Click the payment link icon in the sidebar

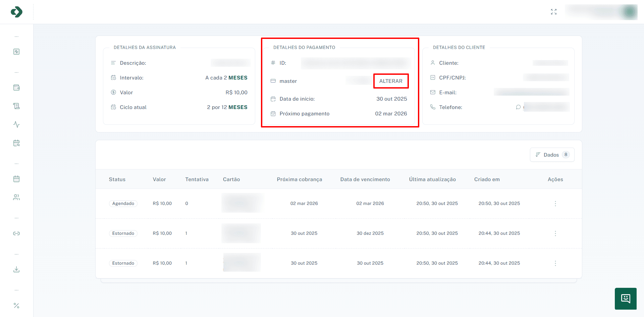16,233
